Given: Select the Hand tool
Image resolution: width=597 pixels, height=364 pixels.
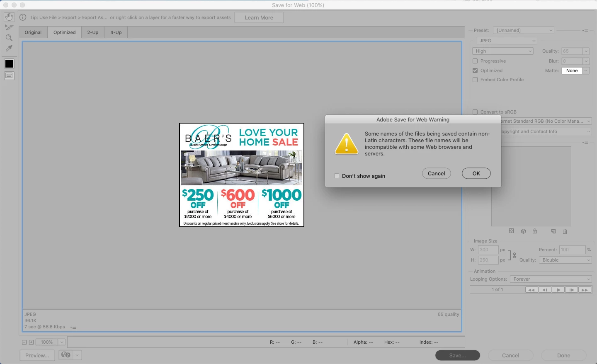Looking at the screenshot, I should click(x=9, y=17).
